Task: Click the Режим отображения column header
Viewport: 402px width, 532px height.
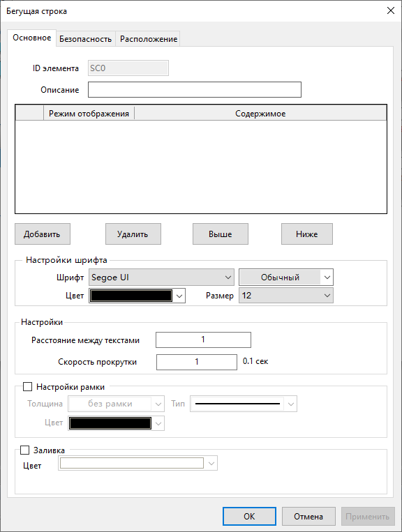Action: click(x=89, y=114)
